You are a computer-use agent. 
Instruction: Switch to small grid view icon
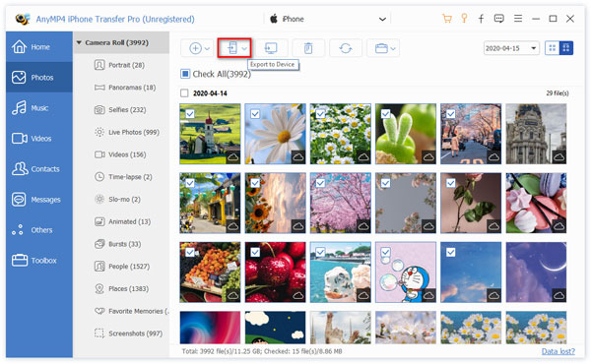click(x=553, y=48)
